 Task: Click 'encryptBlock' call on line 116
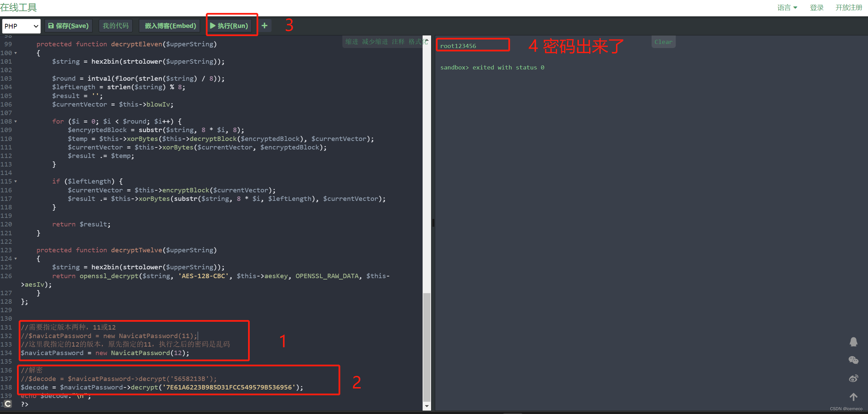185,190
